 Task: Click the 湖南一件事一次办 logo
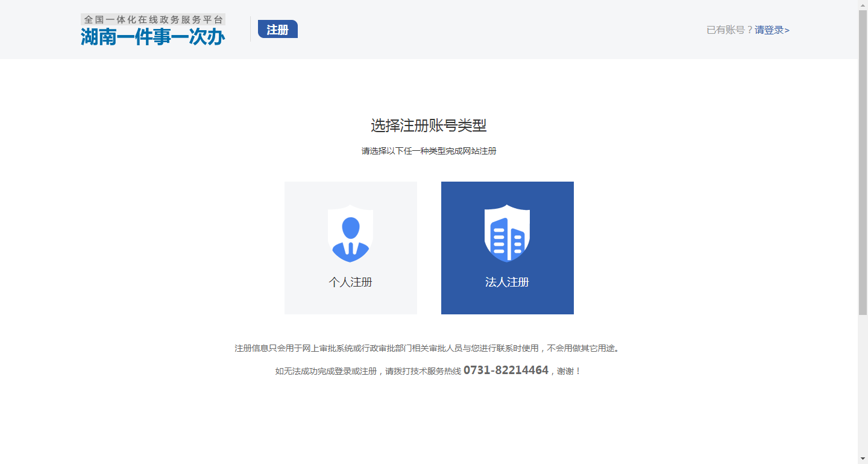coord(153,37)
